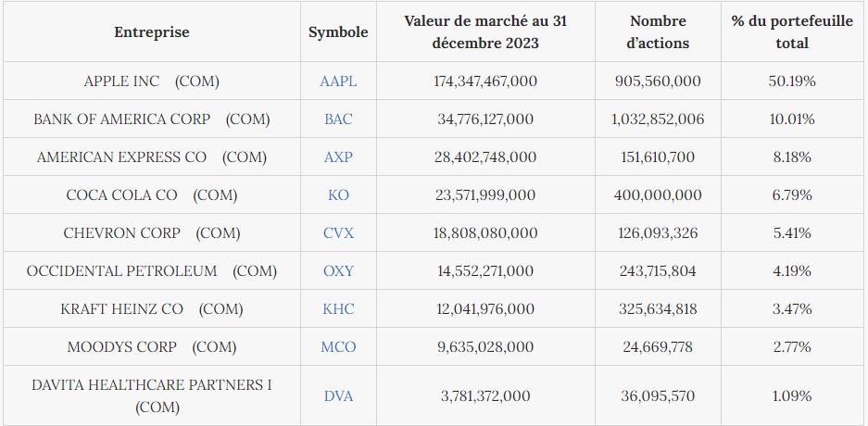Follow the KO ticker link
The height and width of the screenshot is (426, 868).
[338, 195]
